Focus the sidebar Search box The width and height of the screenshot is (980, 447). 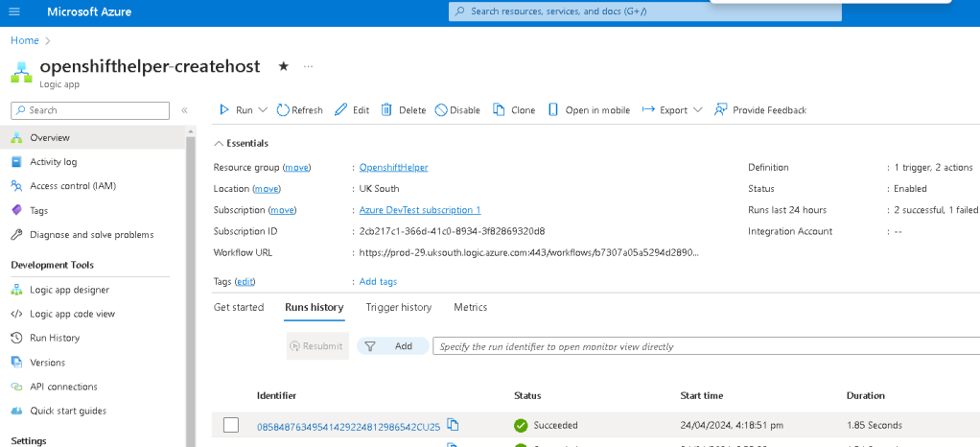tap(90, 110)
